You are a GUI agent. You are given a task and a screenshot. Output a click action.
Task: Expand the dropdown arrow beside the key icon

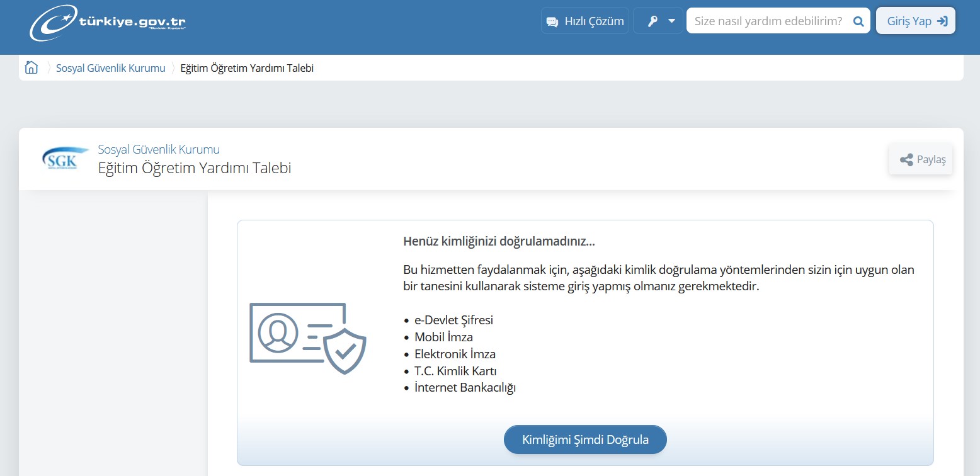click(671, 21)
